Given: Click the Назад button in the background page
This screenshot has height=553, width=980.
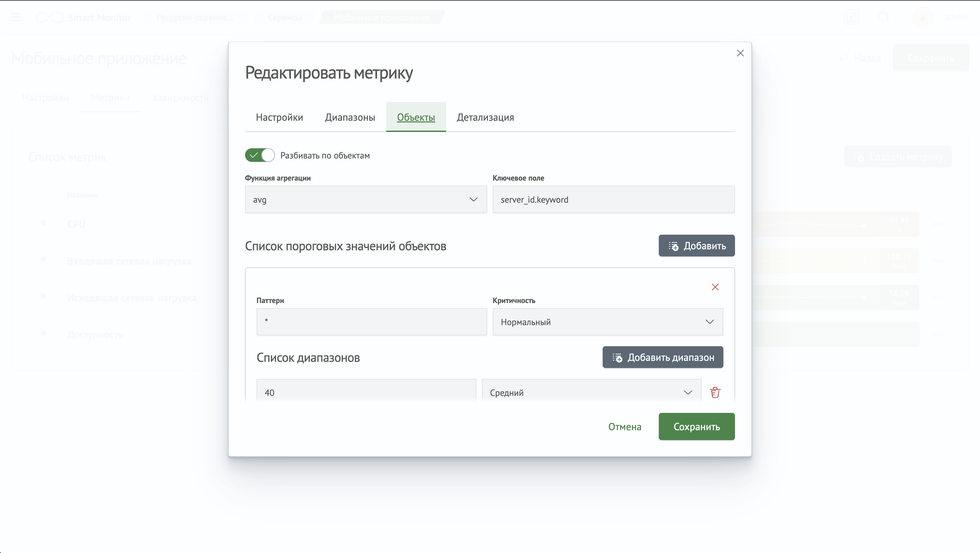Looking at the screenshot, I should click(x=860, y=58).
